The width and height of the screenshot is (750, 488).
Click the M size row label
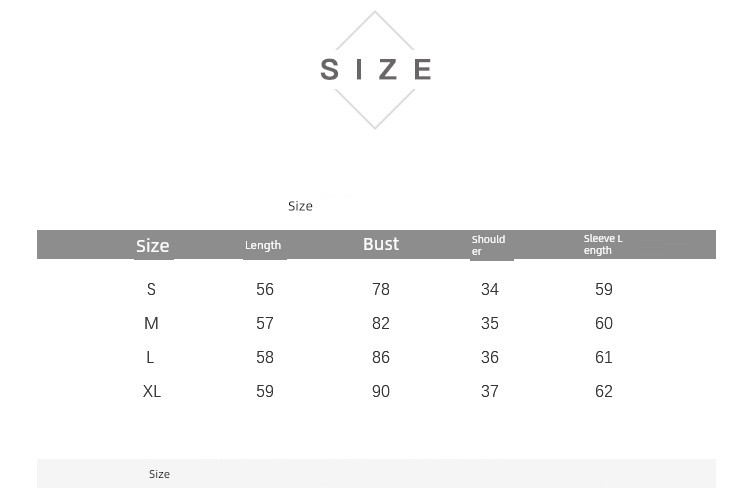click(x=152, y=323)
